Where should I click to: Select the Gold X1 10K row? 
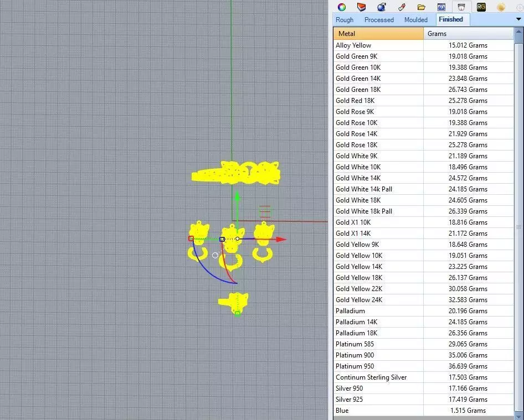(423, 222)
